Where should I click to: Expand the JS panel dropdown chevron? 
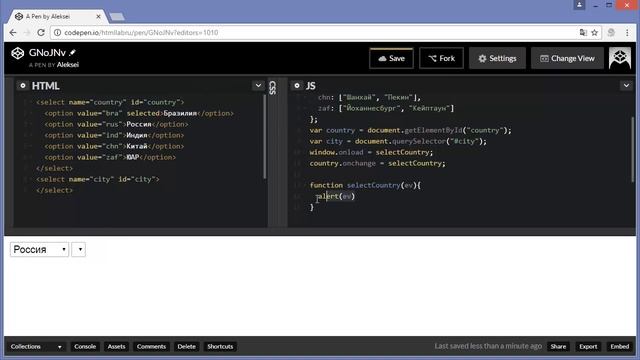[x=626, y=85]
